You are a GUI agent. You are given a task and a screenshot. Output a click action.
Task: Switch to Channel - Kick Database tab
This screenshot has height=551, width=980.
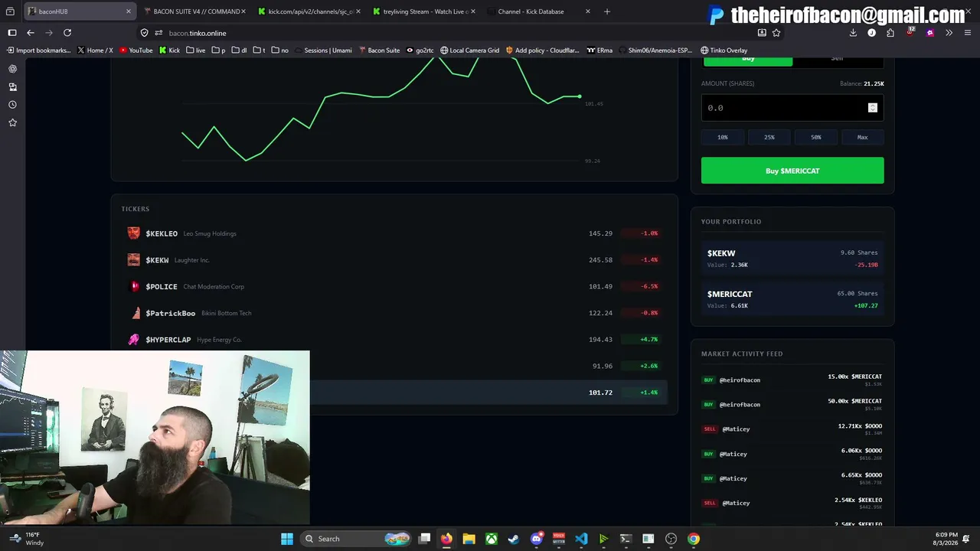[x=538, y=11]
